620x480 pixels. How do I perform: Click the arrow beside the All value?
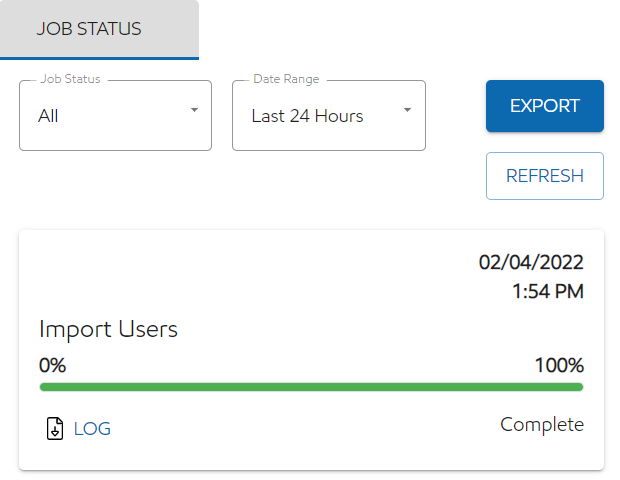pyautogui.click(x=194, y=110)
